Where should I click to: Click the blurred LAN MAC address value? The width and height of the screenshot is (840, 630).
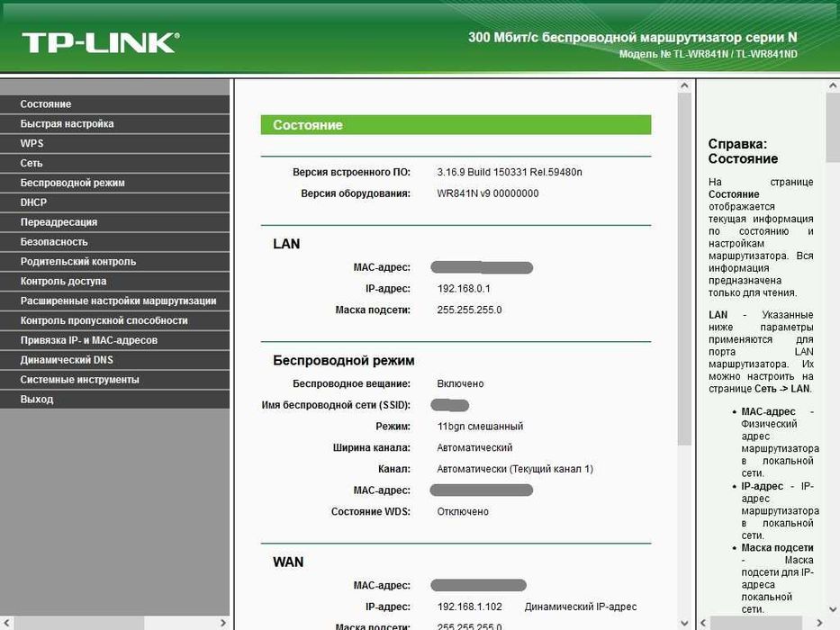coord(482,267)
